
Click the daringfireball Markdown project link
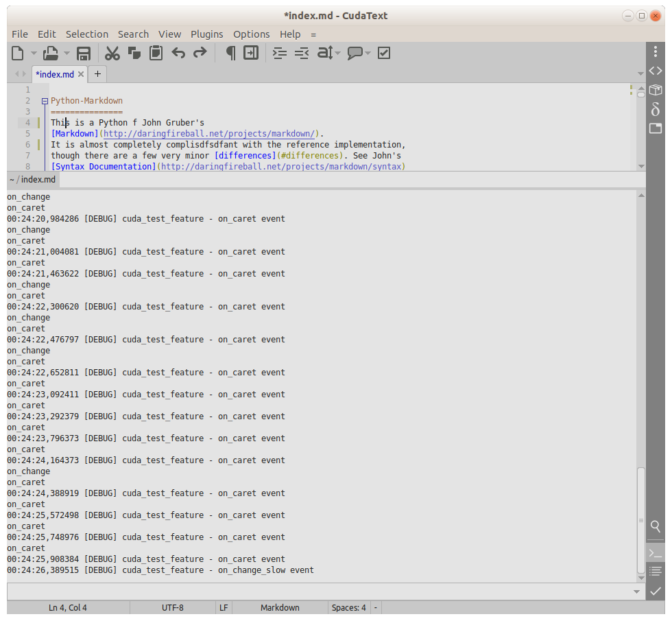[x=209, y=133]
